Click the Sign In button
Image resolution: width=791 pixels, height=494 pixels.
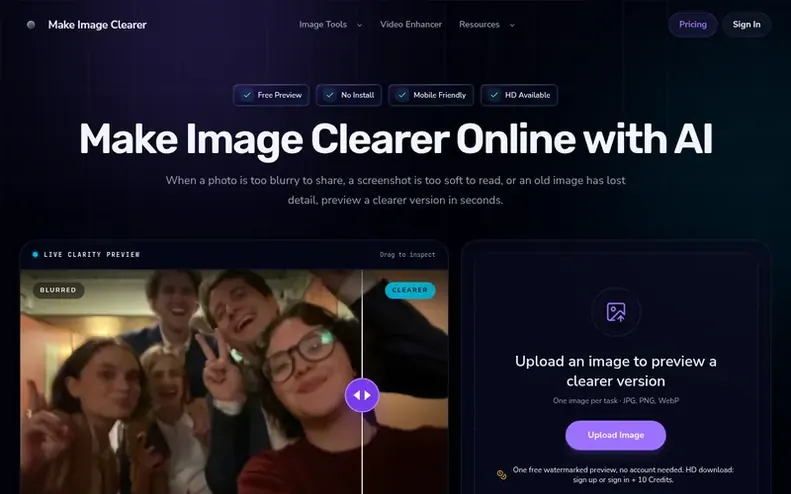[x=746, y=24]
